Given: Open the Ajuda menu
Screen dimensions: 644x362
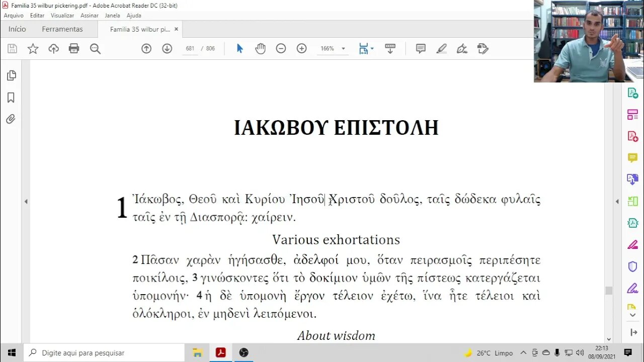Looking at the screenshot, I should coord(134,16).
